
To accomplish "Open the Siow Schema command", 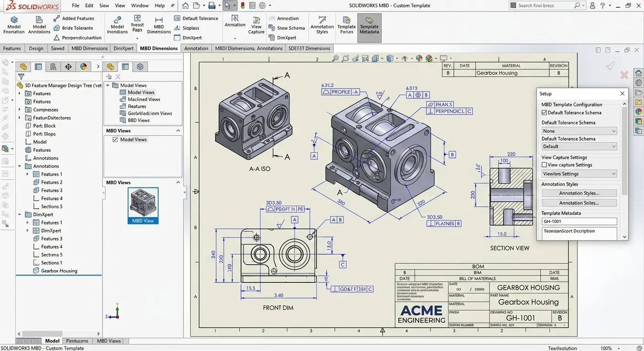I will 286,28.
